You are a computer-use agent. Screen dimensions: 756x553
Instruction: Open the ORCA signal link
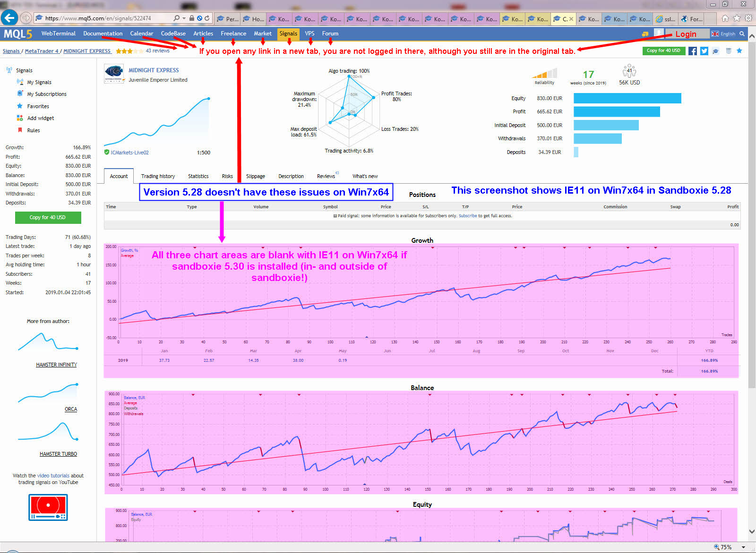pyautogui.click(x=71, y=409)
